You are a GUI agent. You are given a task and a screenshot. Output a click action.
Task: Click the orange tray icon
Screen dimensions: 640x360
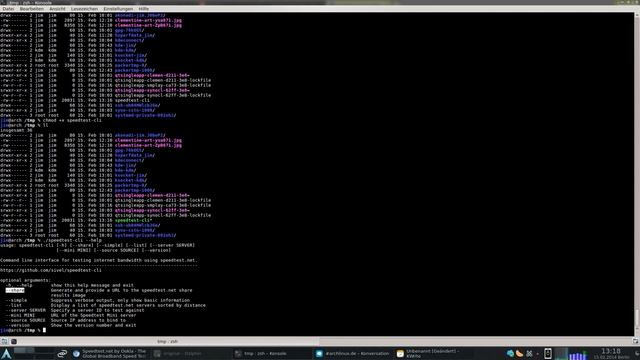tap(520, 353)
